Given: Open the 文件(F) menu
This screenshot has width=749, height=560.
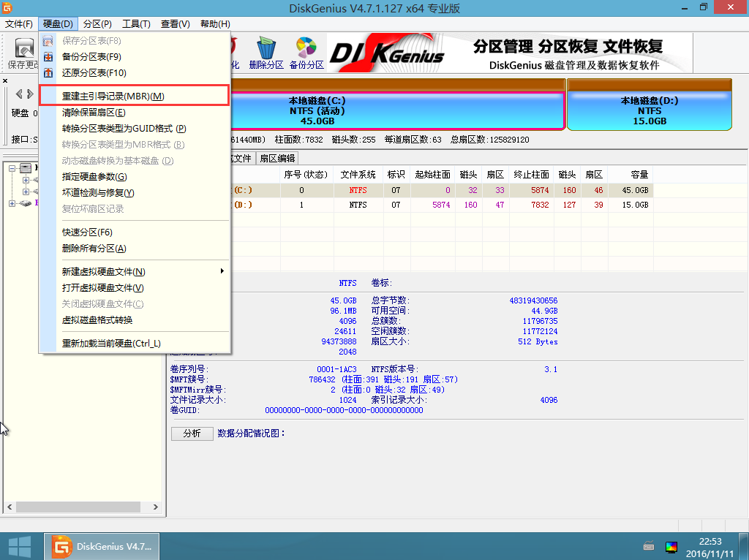Looking at the screenshot, I should (x=18, y=24).
